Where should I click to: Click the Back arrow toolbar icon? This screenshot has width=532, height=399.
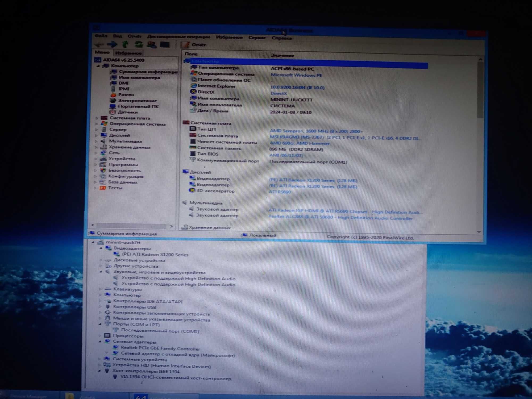point(99,44)
